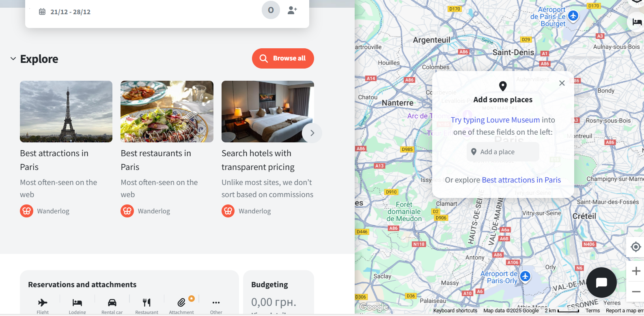Screen dimensions: 644x316
Task: Choose the Restaurant reservation icon
Action: 146,303
